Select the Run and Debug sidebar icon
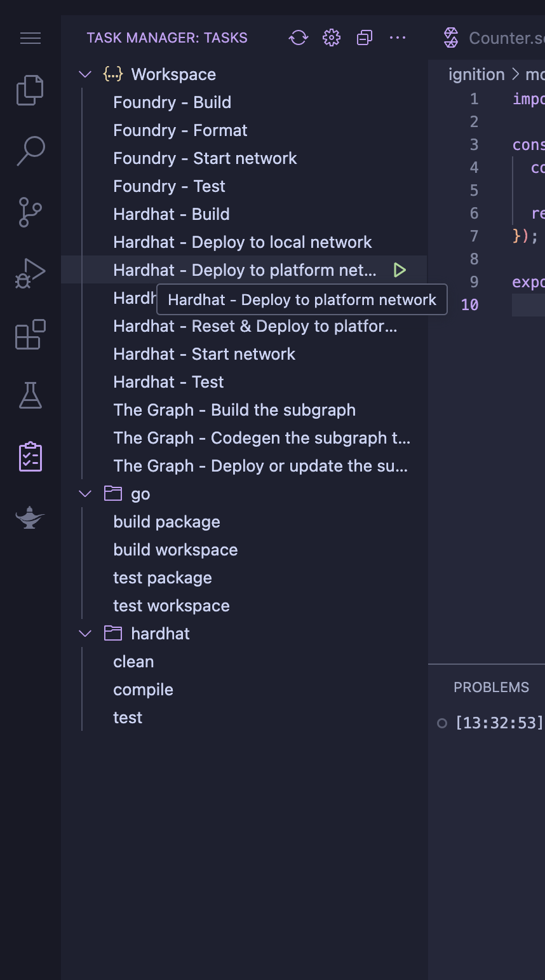This screenshot has height=980, width=545. (30, 273)
